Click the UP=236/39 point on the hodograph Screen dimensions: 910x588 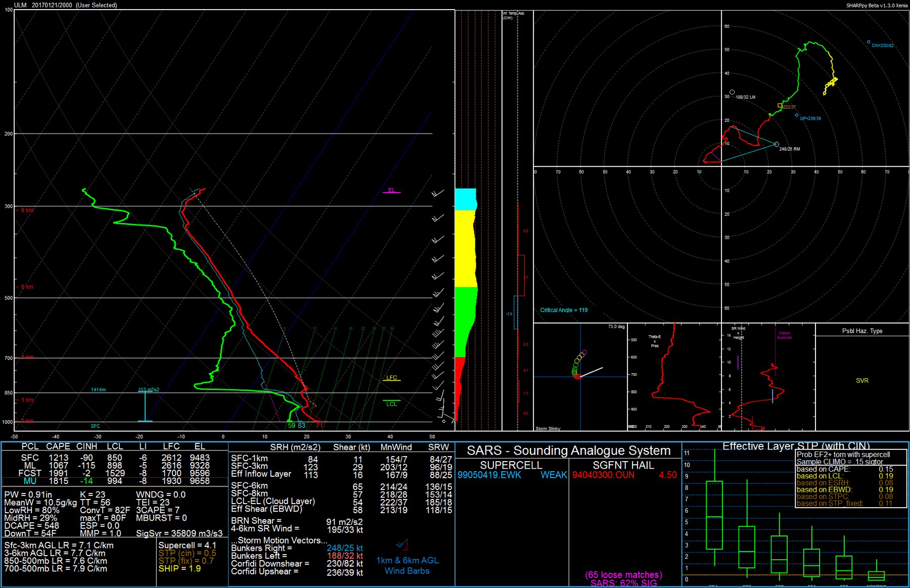pos(797,115)
